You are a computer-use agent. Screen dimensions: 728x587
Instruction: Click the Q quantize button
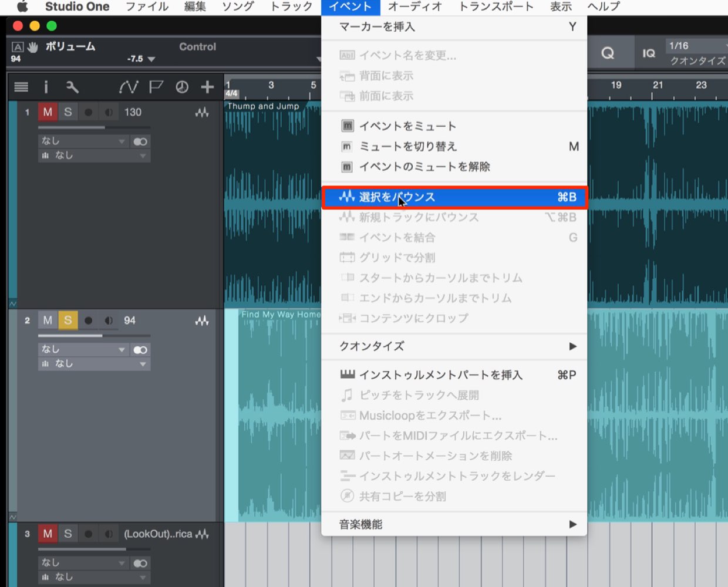point(608,53)
